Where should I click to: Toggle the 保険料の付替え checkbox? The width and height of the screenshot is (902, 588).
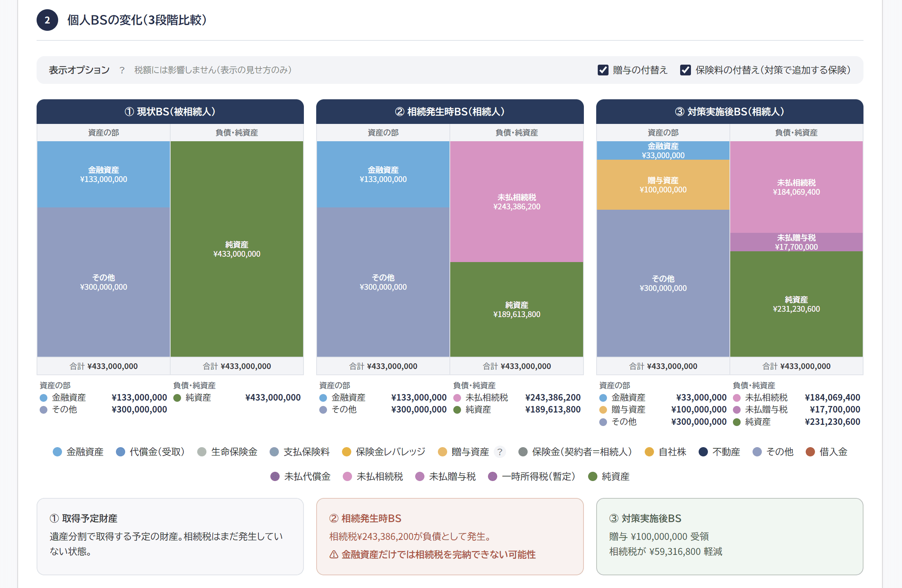point(685,70)
